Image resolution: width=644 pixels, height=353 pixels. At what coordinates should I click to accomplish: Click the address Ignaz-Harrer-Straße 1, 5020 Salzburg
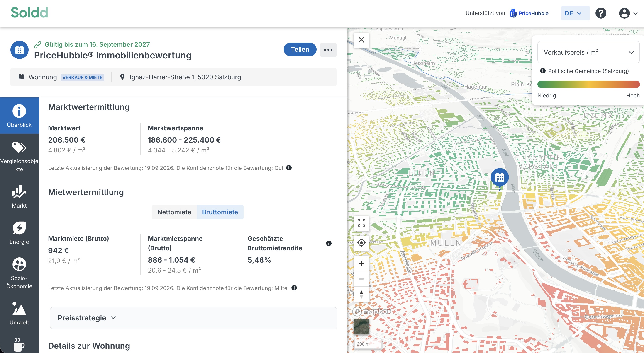[185, 77]
